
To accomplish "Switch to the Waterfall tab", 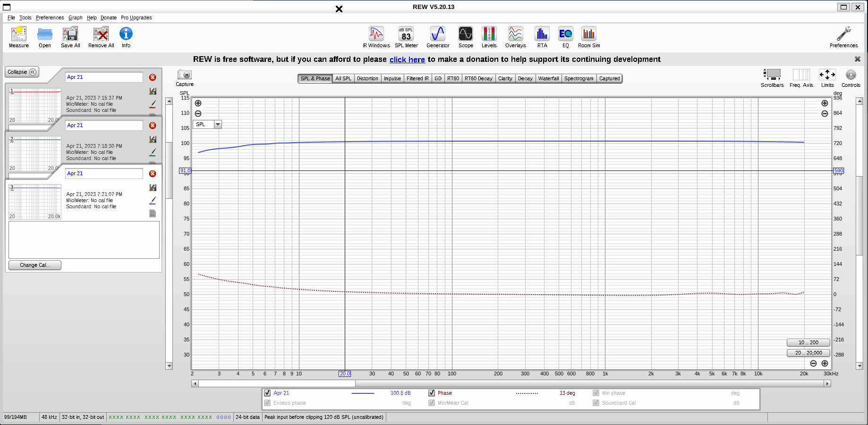I will (548, 78).
